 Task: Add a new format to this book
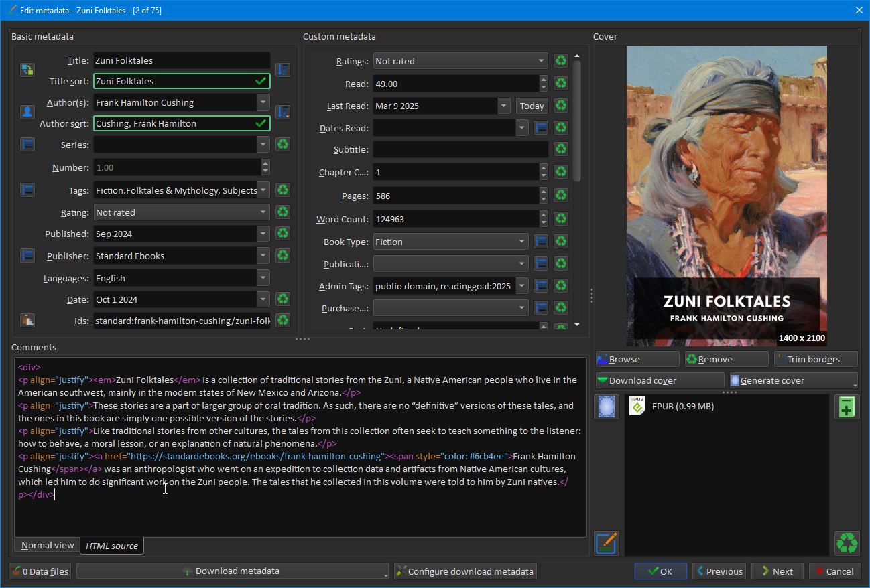pos(847,407)
